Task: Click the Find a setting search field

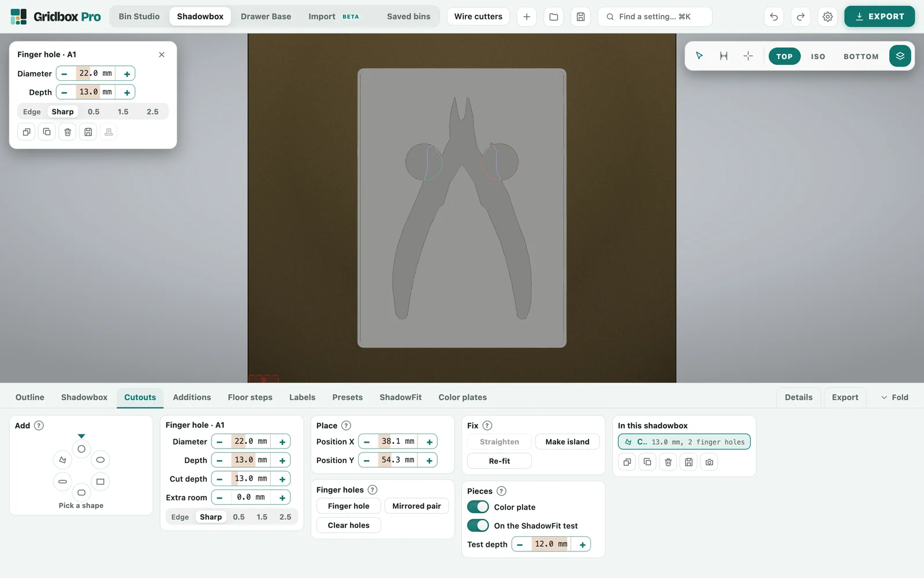Action: [x=655, y=17]
